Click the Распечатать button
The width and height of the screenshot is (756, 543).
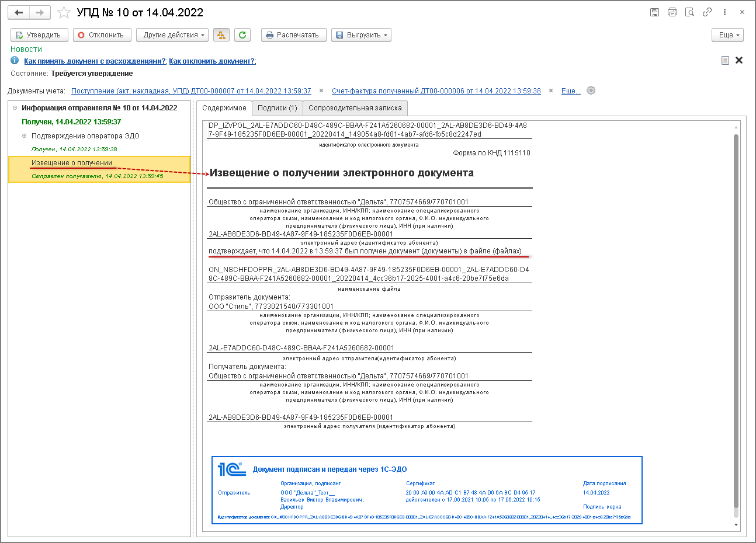point(293,35)
